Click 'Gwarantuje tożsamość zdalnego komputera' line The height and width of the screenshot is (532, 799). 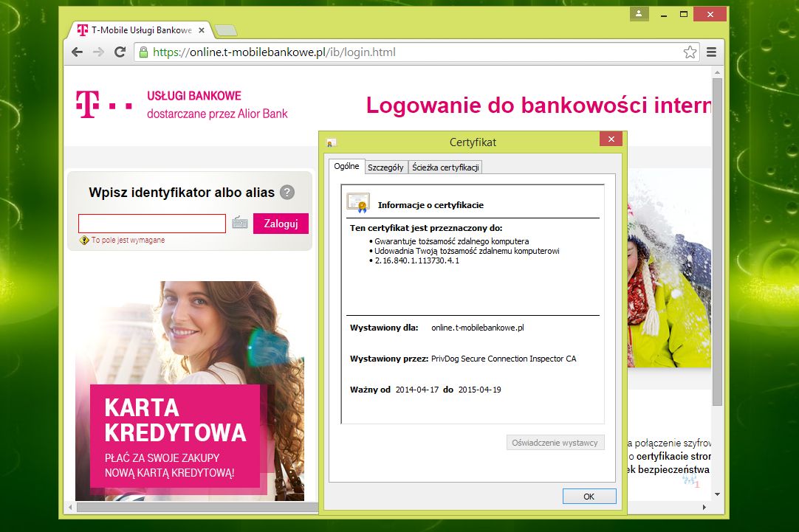pos(451,241)
